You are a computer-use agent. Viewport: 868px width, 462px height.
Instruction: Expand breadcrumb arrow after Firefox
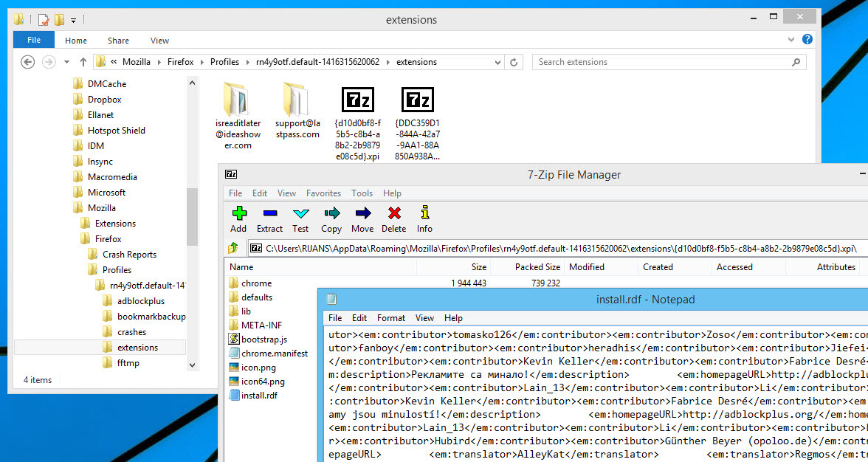201,62
